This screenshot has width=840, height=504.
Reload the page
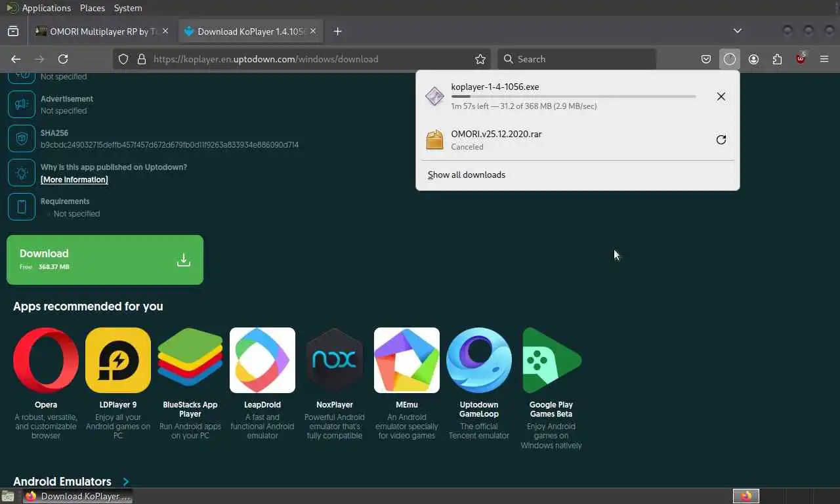(63, 59)
